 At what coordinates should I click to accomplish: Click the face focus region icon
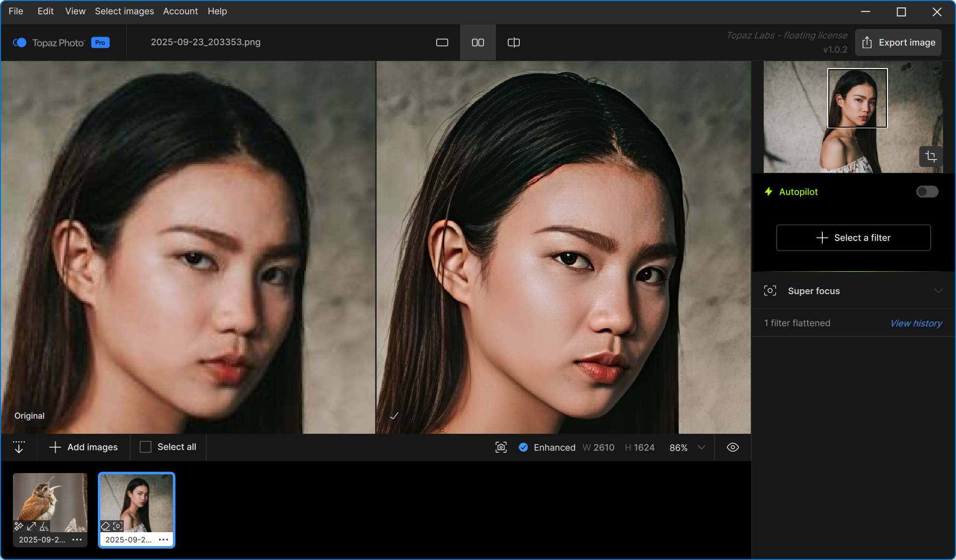[501, 447]
